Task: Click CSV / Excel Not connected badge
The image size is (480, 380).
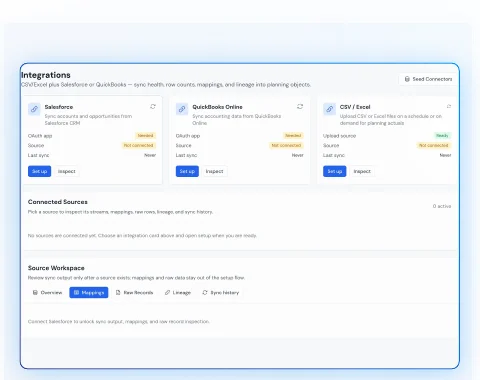Action: coord(434,145)
